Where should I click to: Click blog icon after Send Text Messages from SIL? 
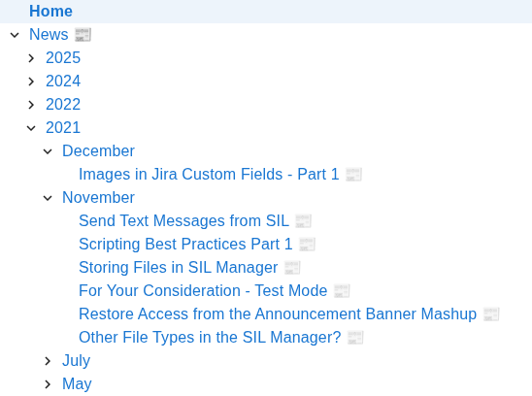click(x=304, y=221)
